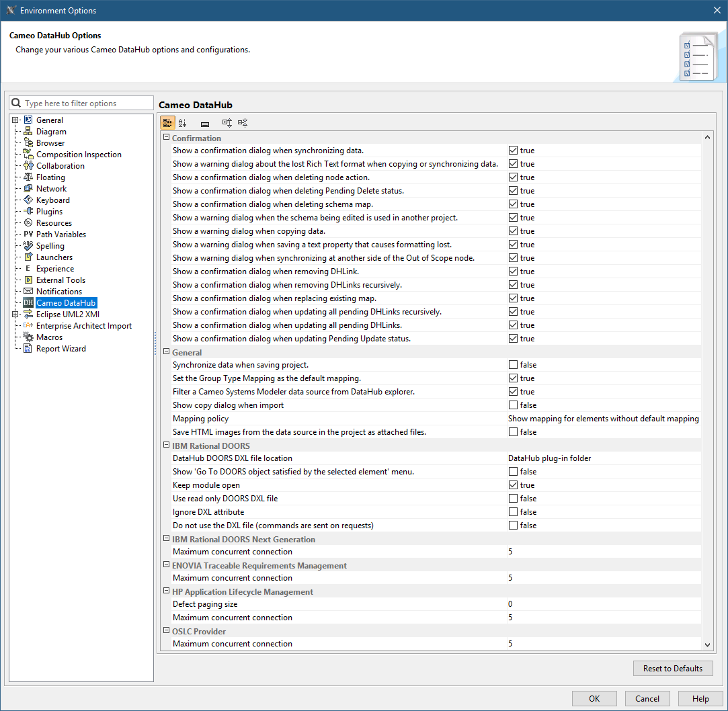Open the Notifications options page
This screenshot has height=711, width=728.
tap(58, 292)
